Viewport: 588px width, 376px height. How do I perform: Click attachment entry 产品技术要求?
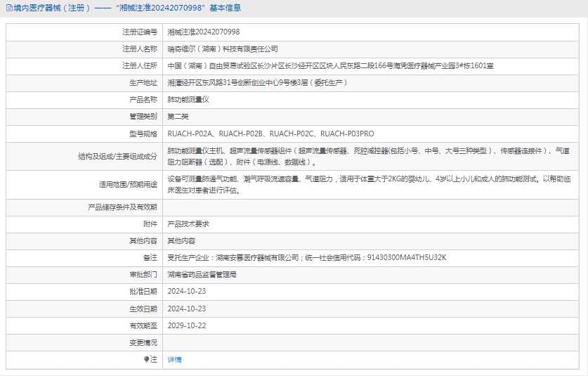(188, 223)
